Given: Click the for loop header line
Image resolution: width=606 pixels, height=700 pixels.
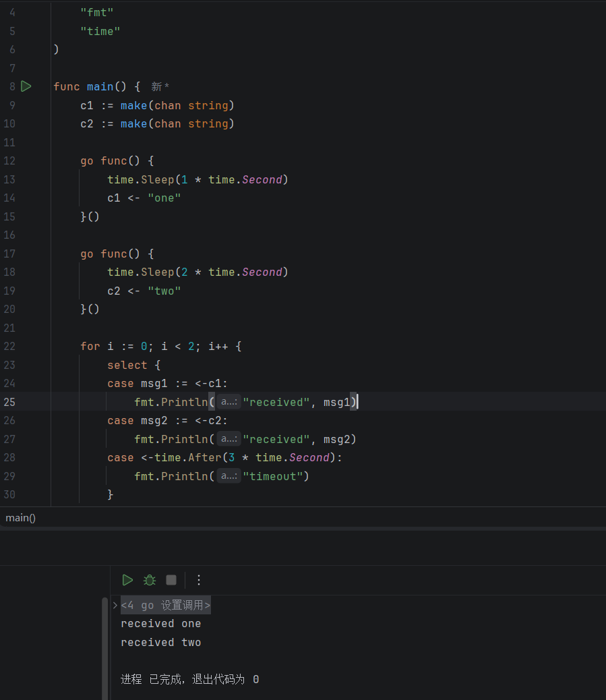Looking at the screenshot, I should (x=161, y=347).
